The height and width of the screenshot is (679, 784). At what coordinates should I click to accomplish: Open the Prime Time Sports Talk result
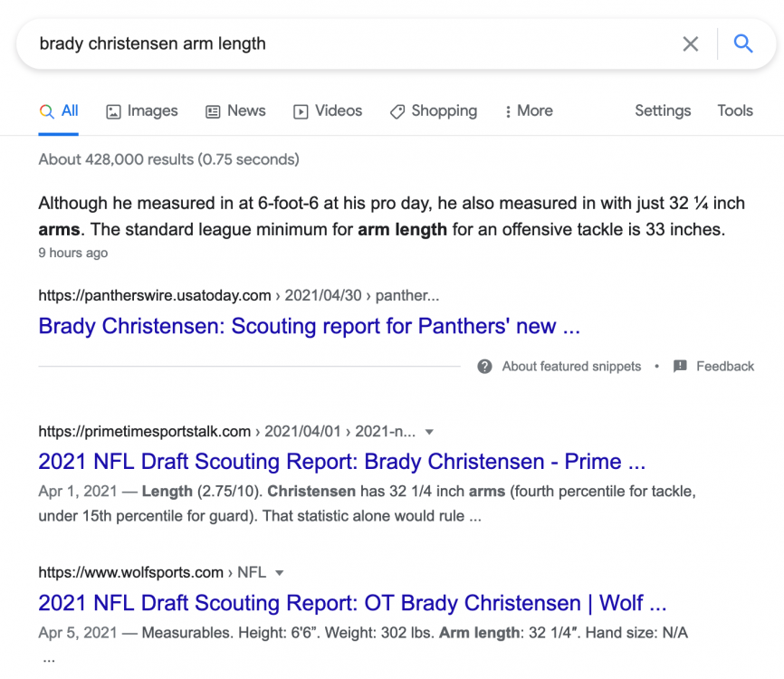[341, 462]
